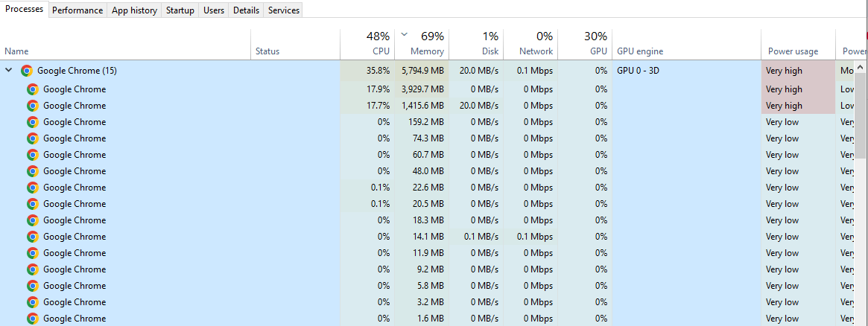Image resolution: width=868 pixels, height=326 pixels.
Task: Click the 1,415.6 MB memory cell
Action: pyautogui.click(x=423, y=106)
